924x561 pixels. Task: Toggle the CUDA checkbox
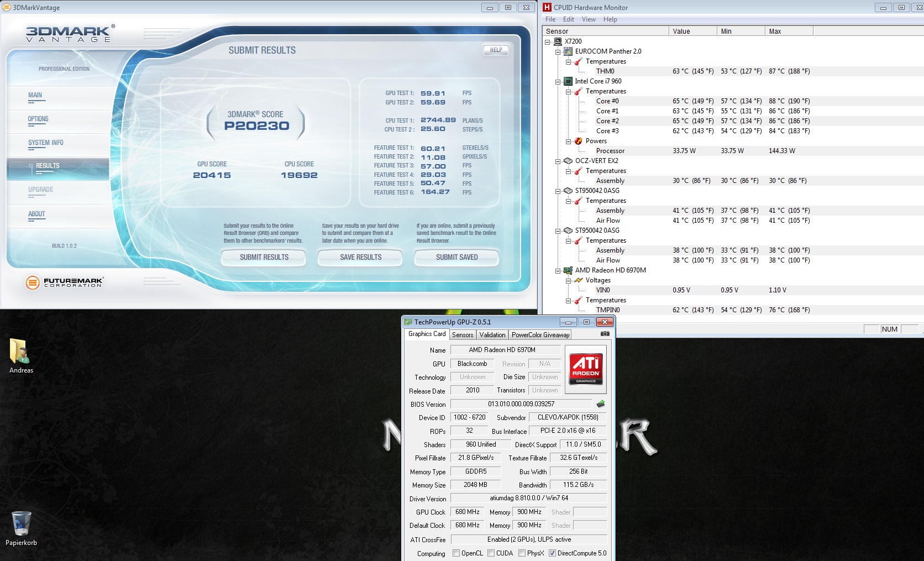tap(491, 553)
